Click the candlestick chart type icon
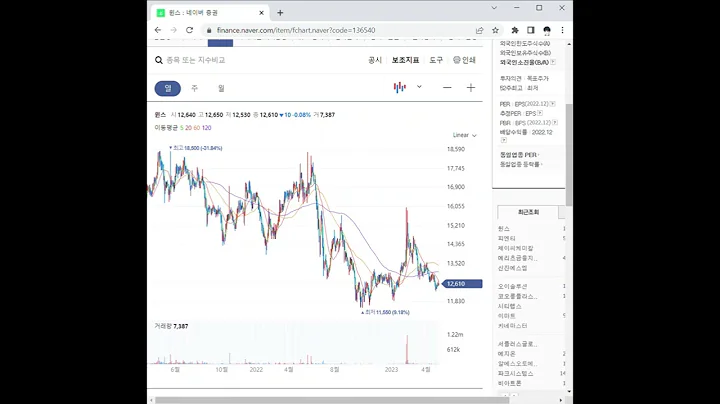Image resolution: width=720 pixels, height=404 pixels. pyautogui.click(x=399, y=87)
